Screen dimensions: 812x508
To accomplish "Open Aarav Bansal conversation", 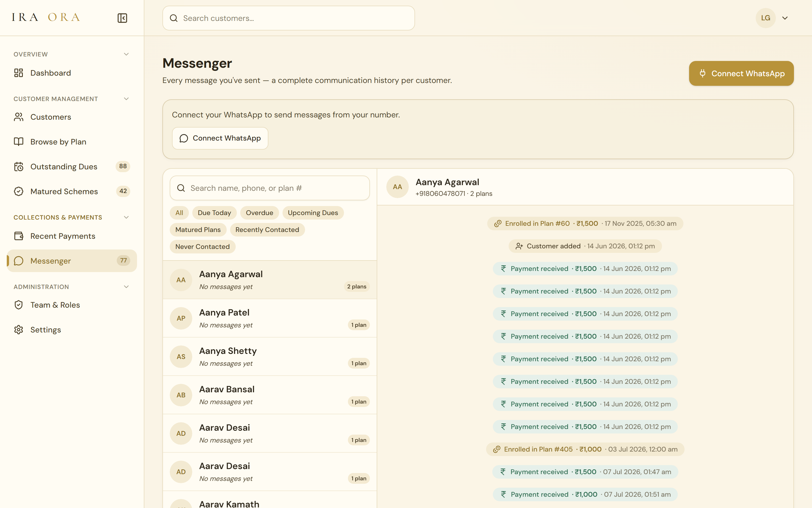I will pos(270,395).
